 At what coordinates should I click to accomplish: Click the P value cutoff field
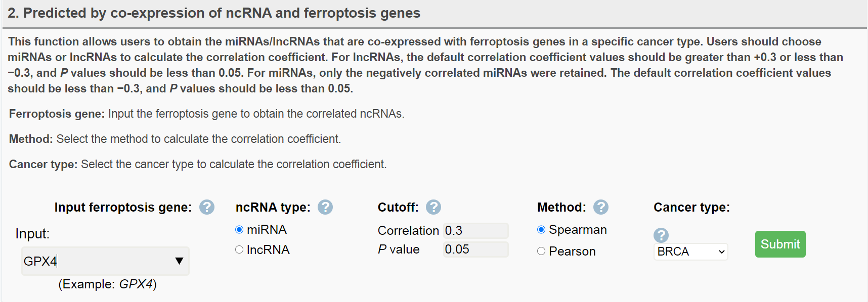(476, 249)
